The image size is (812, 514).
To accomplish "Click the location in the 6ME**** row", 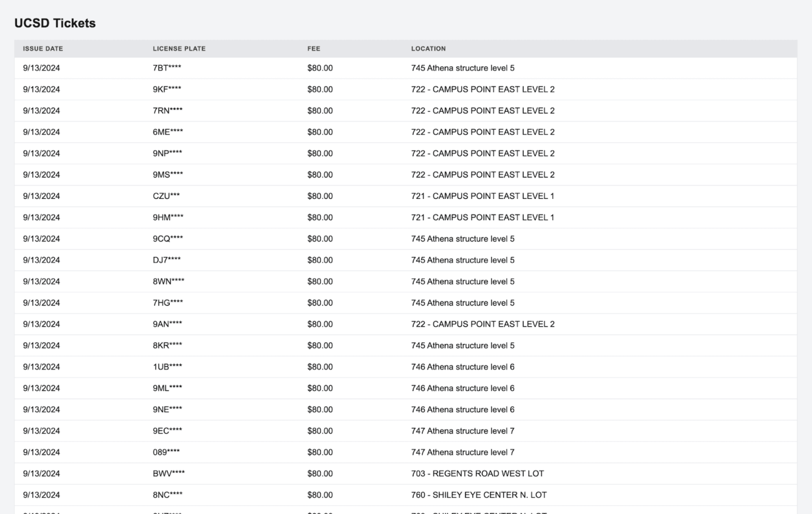I will coord(483,132).
